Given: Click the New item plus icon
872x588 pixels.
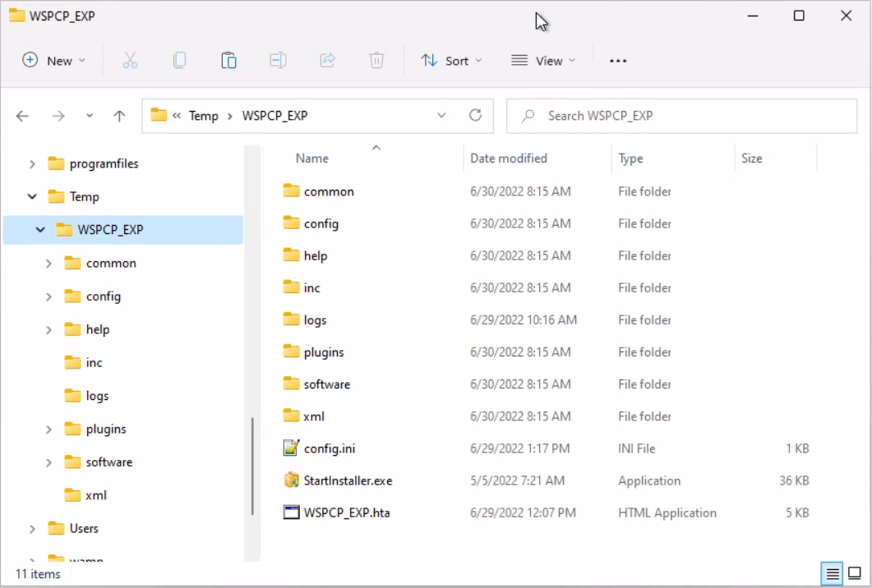Looking at the screenshot, I should 29,60.
